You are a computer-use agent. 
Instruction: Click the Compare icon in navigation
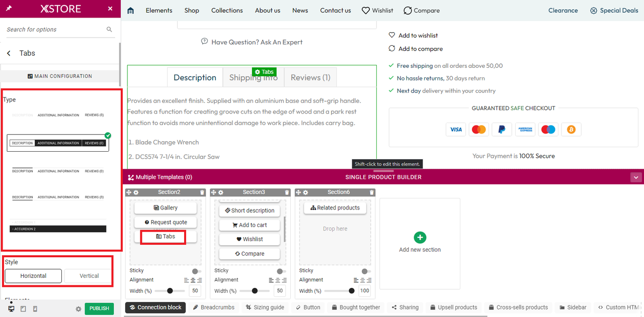(408, 11)
